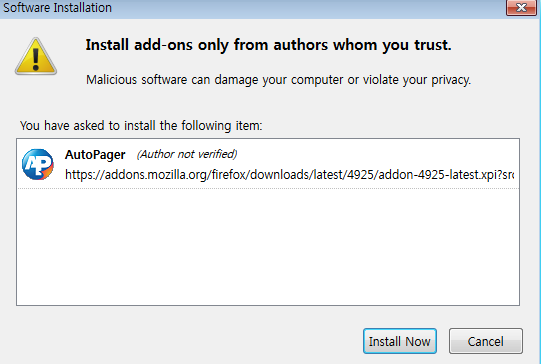This screenshot has height=364, width=541.
Task: Click the bold trust warning heading
Action: [268, 45]
